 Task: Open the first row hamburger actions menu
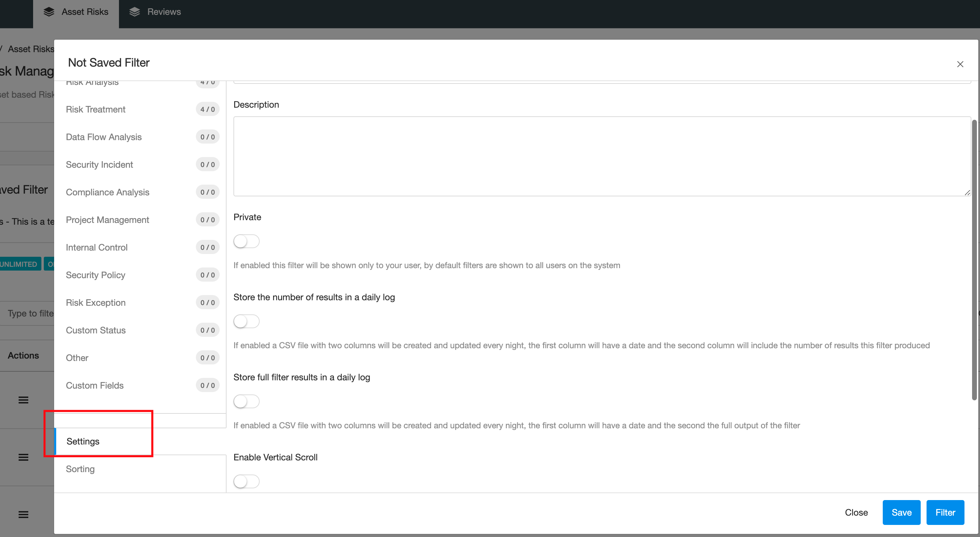click(x=23, y=400)
